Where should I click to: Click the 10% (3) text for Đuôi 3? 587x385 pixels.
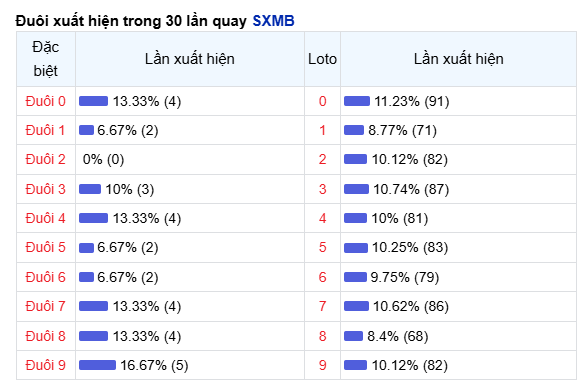tap(130, 189)
